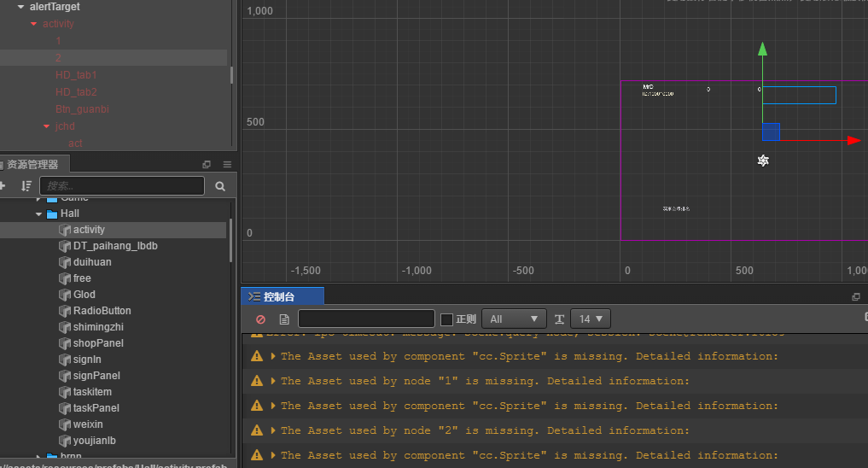
Task: Select the youjianlb prefab
Action: [94, 441]
